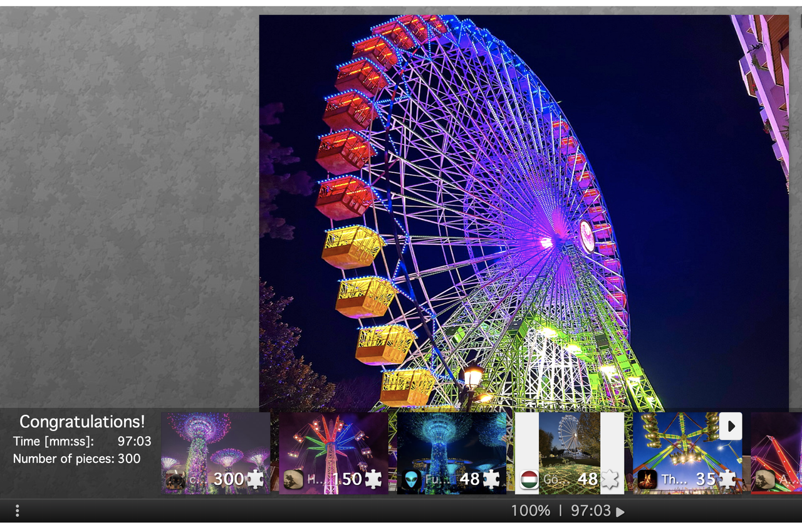This screenshot has width=802, height=532.
Task: Open the 48-piece Ferris wheel puzzle
Action: (x=569, y=453)
